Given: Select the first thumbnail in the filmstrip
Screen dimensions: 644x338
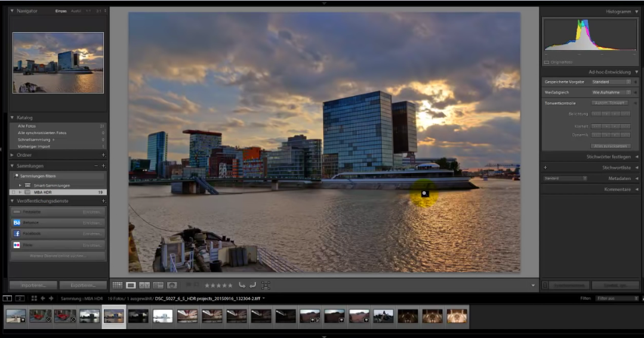Looking at the screenshot, I should tap(16, 315).
